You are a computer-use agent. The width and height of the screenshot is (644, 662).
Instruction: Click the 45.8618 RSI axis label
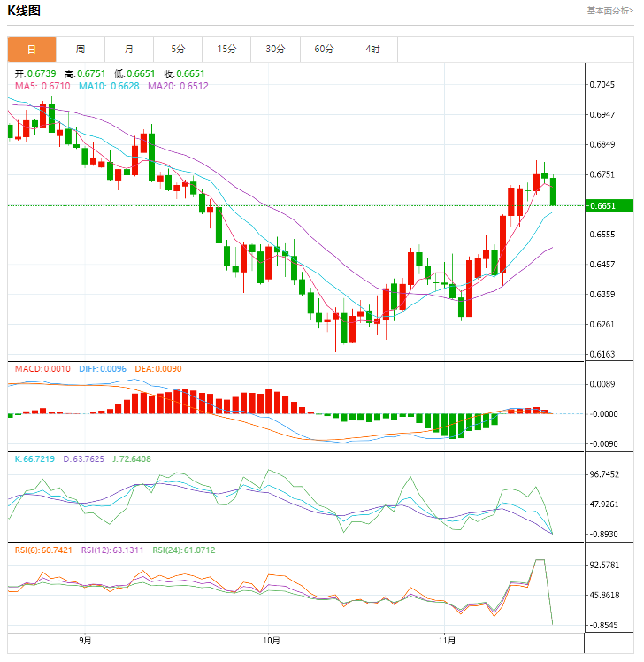coord(604,596)
